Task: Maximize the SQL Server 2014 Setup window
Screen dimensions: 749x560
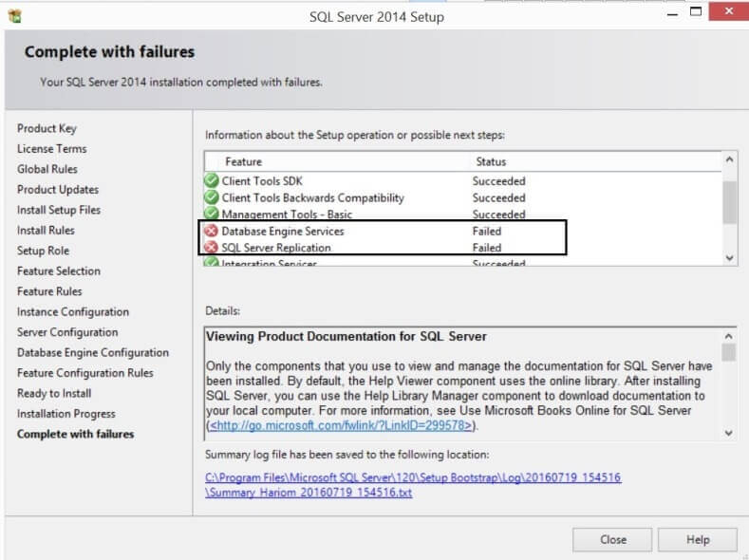Action: [x=696, y=11]
